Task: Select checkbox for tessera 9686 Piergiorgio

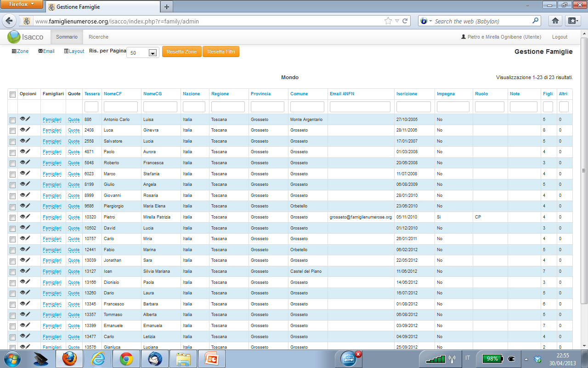Action: tap(12, 207)
